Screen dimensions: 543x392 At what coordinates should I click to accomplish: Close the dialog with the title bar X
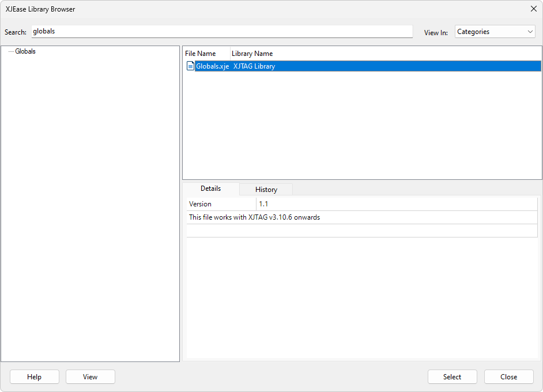pyautogui.click(x=533, y=9)
